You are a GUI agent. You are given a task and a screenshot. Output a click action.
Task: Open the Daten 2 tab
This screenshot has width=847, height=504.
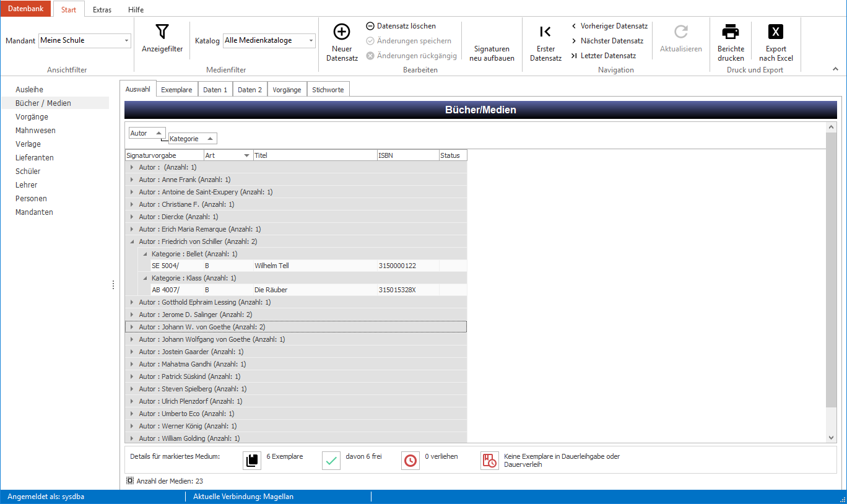click(x=250, y=90)
